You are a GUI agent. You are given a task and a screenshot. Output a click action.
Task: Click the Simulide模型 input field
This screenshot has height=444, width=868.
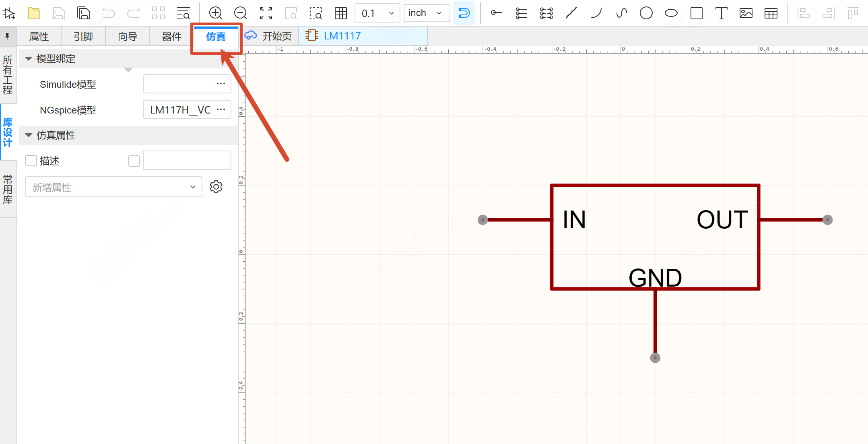click(x=179, y=84)
